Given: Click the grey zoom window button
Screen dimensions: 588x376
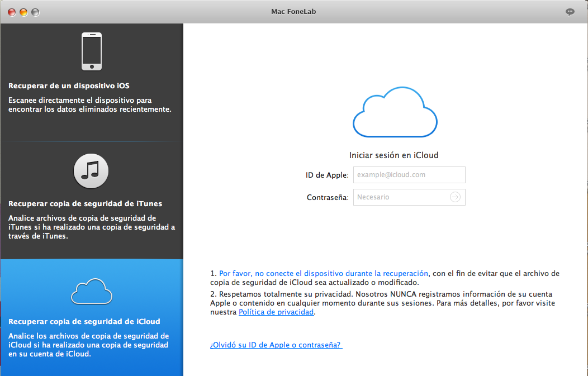Looking at the screenshot, I should coord(35,12).
